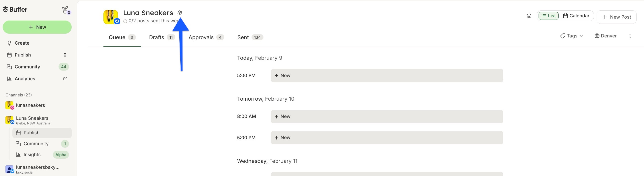Click the green New button
Viewport: 644px width, 176px height.
tap(37, 27)
